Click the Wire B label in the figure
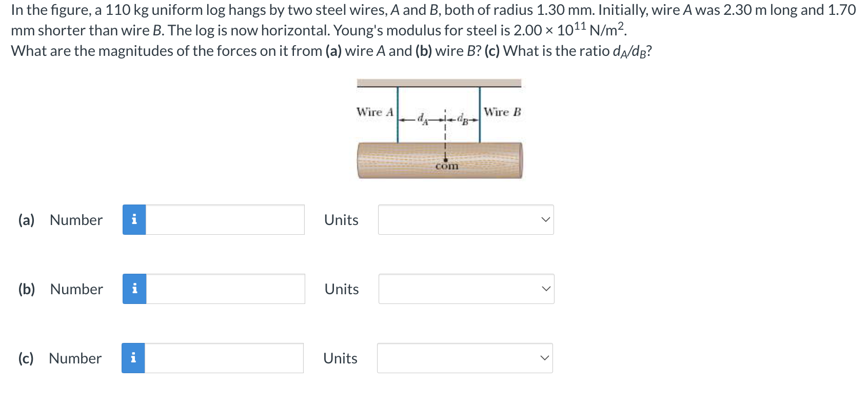 pos(503,112)
